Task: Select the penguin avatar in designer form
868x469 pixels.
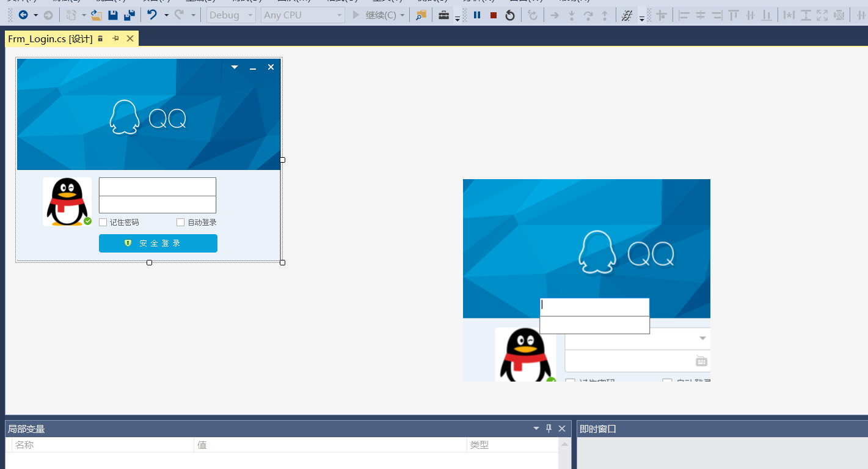Action: tap(67, 202)
